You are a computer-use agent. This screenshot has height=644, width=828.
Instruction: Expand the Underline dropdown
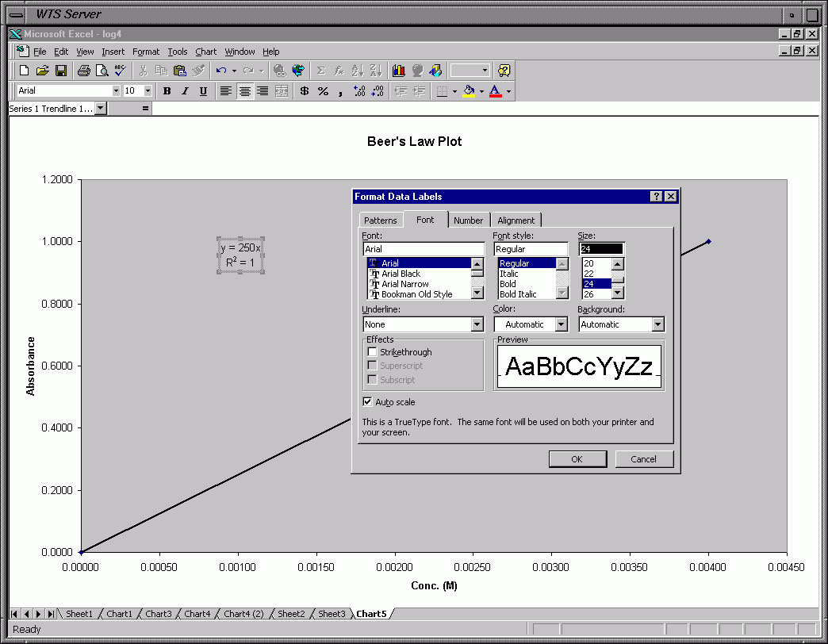(x=477, y=324)
